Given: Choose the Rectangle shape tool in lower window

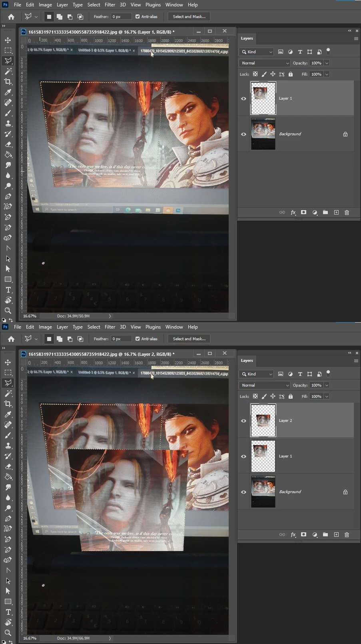Looking at the screenshot, I should [8, 602].
